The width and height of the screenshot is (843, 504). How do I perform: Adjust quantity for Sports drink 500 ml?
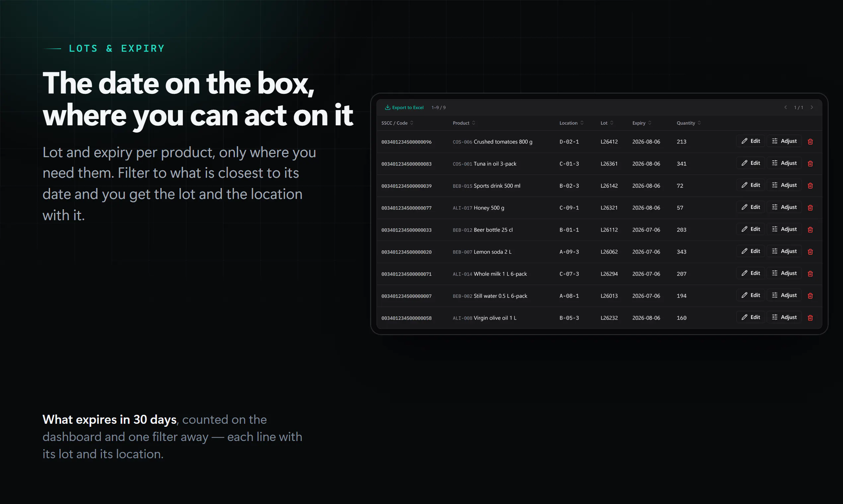tap(784, 185)
